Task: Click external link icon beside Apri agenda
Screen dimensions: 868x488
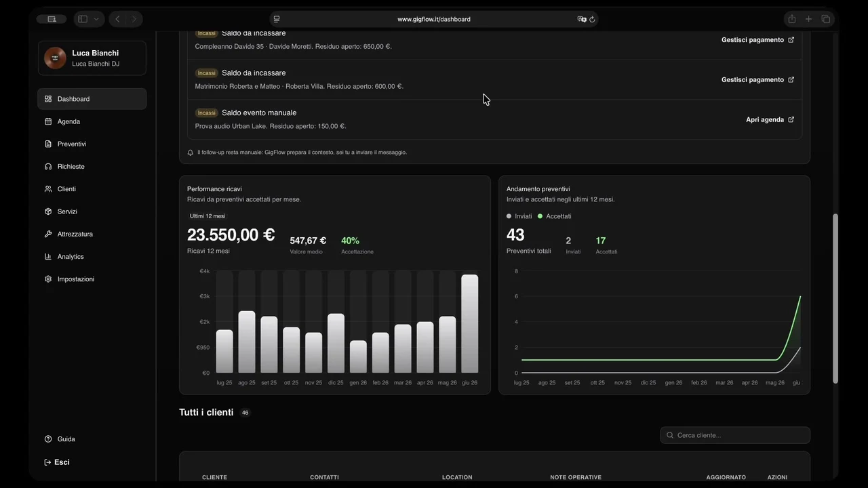Action: pyautogui.click(x=791, y=119)
